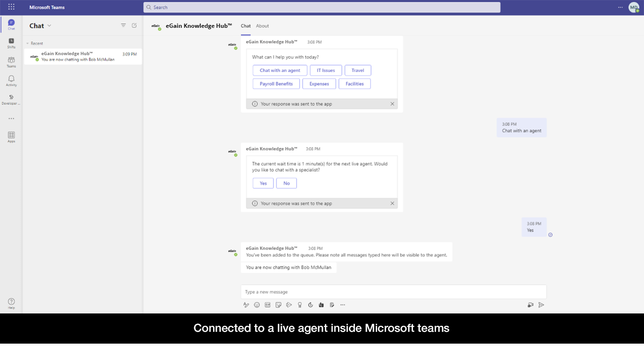Open Help at bottom of rail
The width and height of the screenshot is (644, 362).
11,303
